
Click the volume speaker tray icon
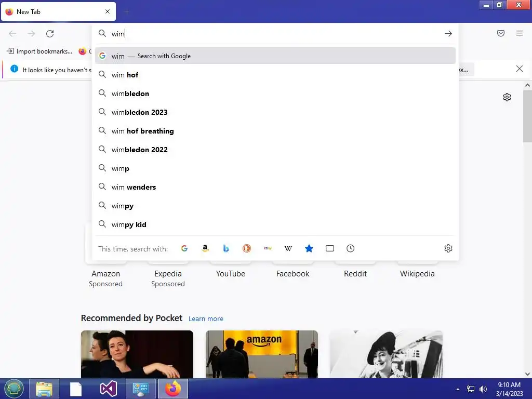click(483, 389)
